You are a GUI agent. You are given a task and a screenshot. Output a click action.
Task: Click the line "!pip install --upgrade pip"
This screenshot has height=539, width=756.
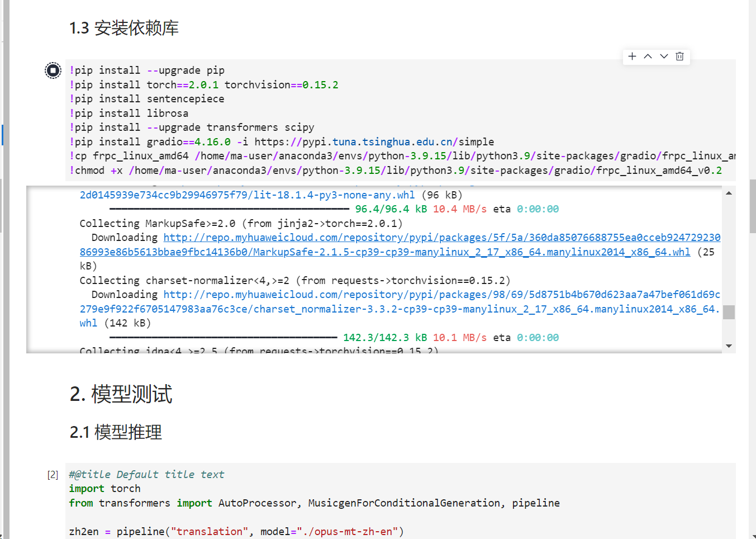click(x=147, y=70)
